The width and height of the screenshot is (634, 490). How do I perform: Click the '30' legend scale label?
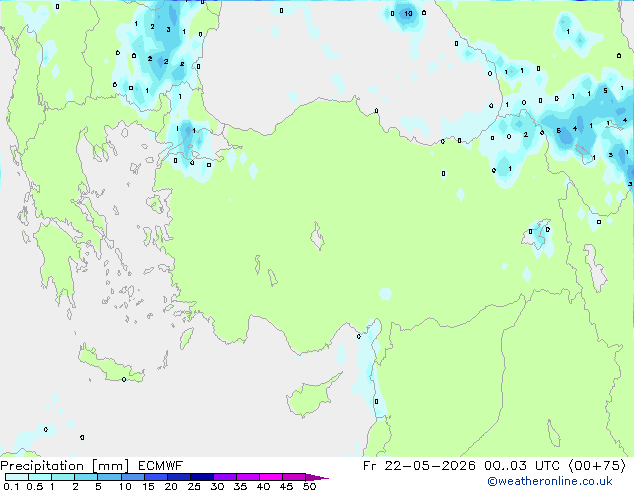[x=217, y=486]
